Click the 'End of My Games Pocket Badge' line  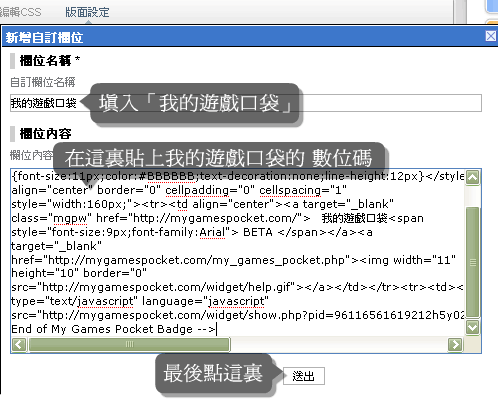[x=114, y=329]
